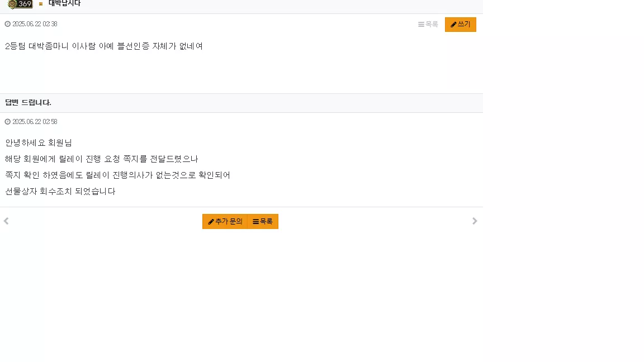This screenshot has width=644, height=362.
Task: Click the level 369 badge icon
Action: [20, 4]
